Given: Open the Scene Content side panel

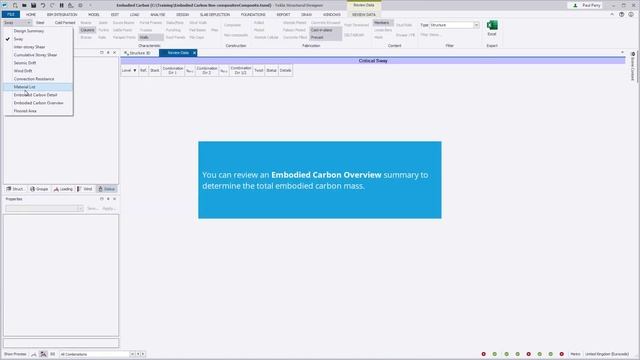Looking at the screenshot, I should [x=633, y=67].
